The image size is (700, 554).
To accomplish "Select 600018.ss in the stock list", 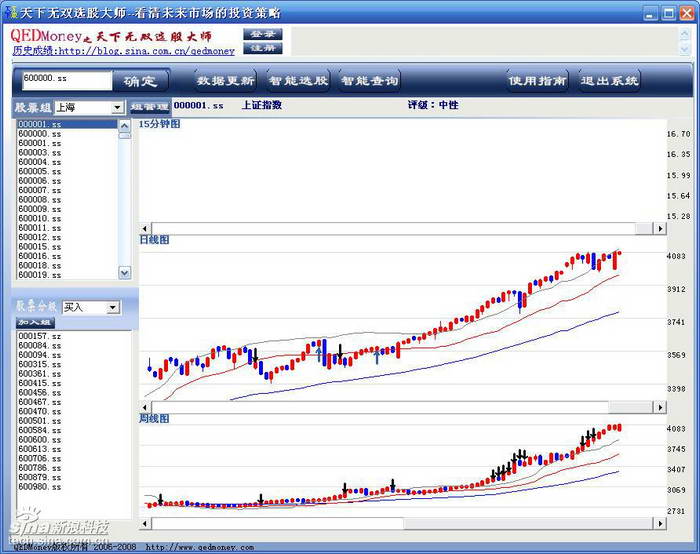I will point(67,265).
